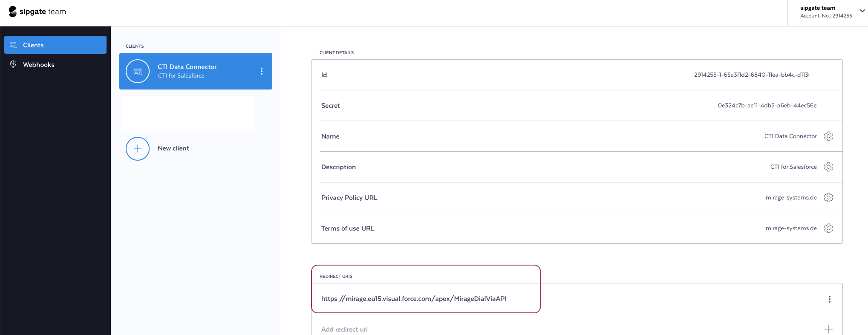Edit Description with its gear icon
The image size is (868, 335).
tap(828, 167)
